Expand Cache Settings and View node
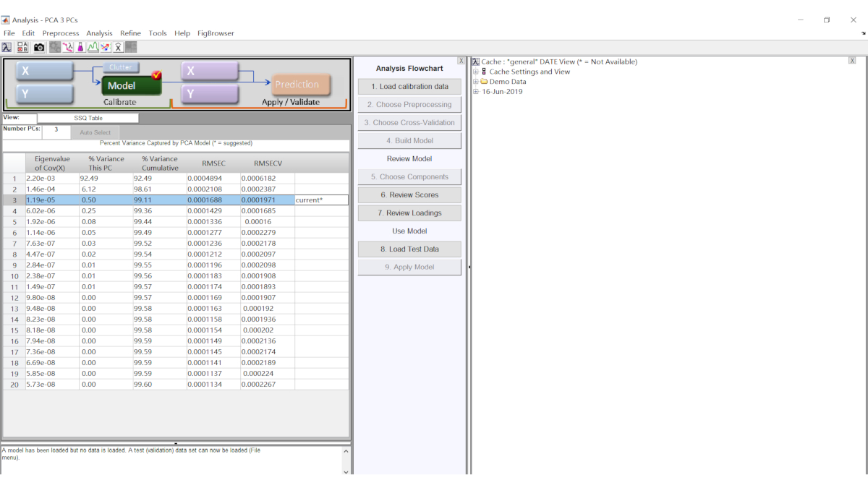The image size is (868, 488). tap(475, 72)
